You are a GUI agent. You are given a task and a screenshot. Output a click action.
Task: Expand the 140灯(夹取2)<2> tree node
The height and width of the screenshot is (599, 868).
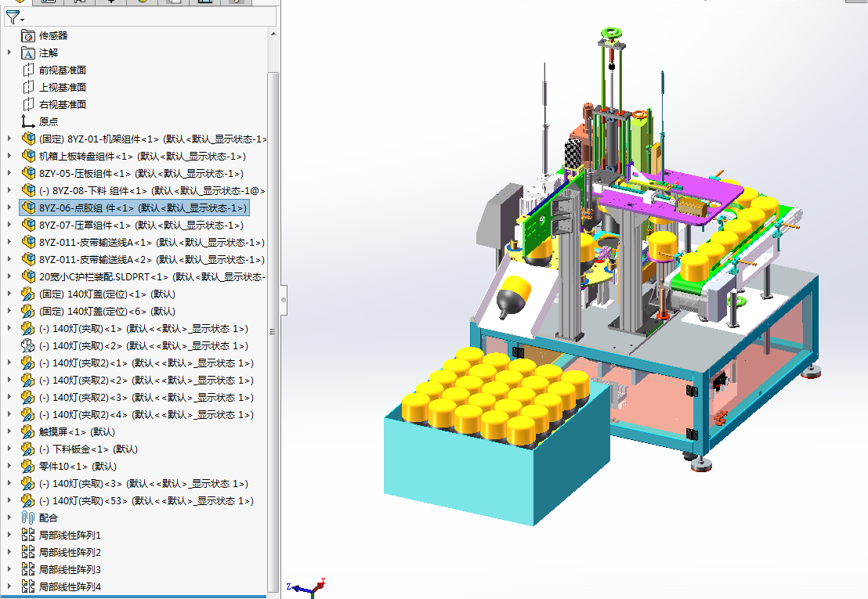coord(9,380)
